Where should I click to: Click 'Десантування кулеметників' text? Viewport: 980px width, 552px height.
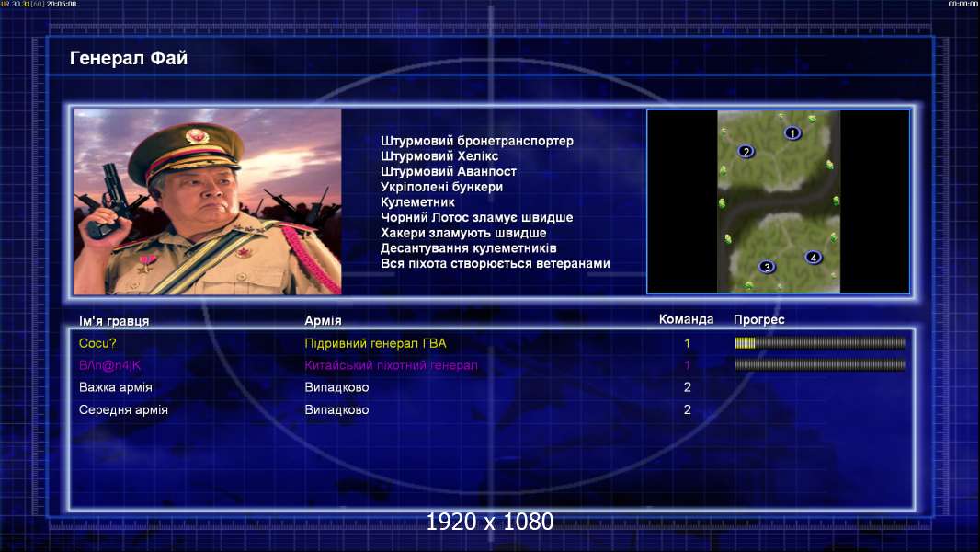click(469, 248)
